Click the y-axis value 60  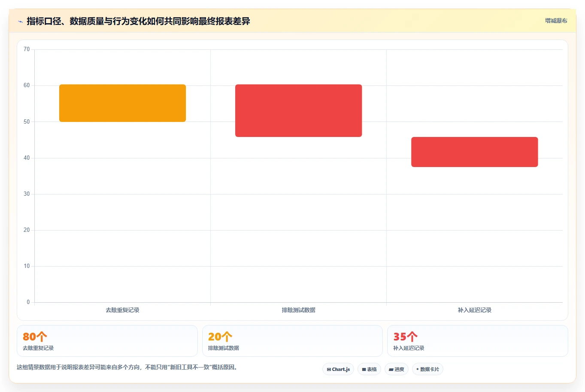(x=27, y=85)
